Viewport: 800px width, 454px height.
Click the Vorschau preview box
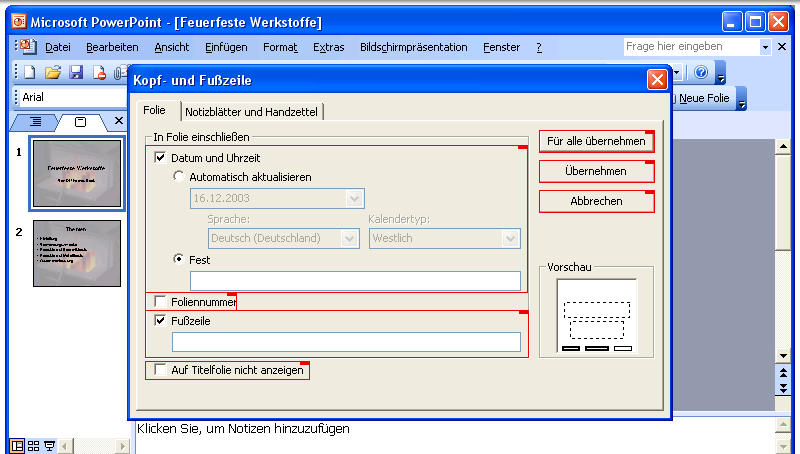[596, 316]
